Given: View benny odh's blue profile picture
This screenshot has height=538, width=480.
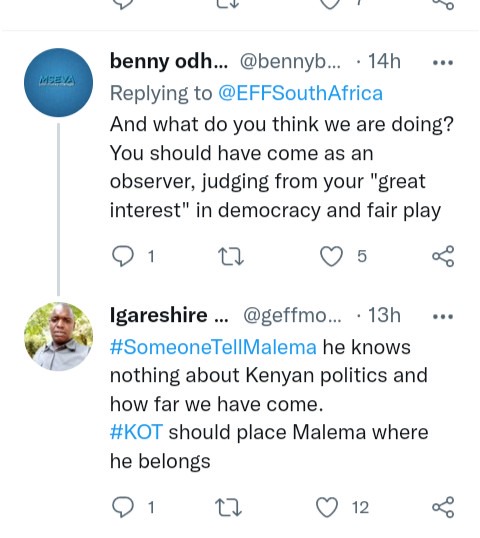Looking at the screenshot, I should click(58, 82).
